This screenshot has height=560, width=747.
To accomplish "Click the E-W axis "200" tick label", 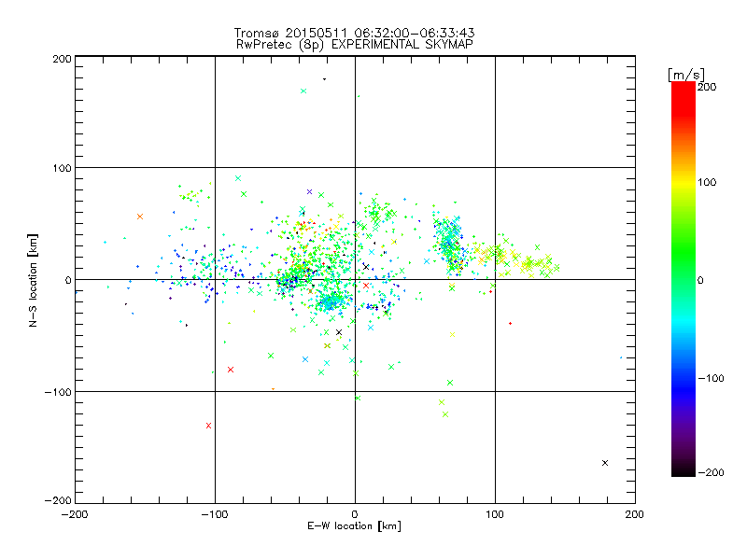I will 634,514.
